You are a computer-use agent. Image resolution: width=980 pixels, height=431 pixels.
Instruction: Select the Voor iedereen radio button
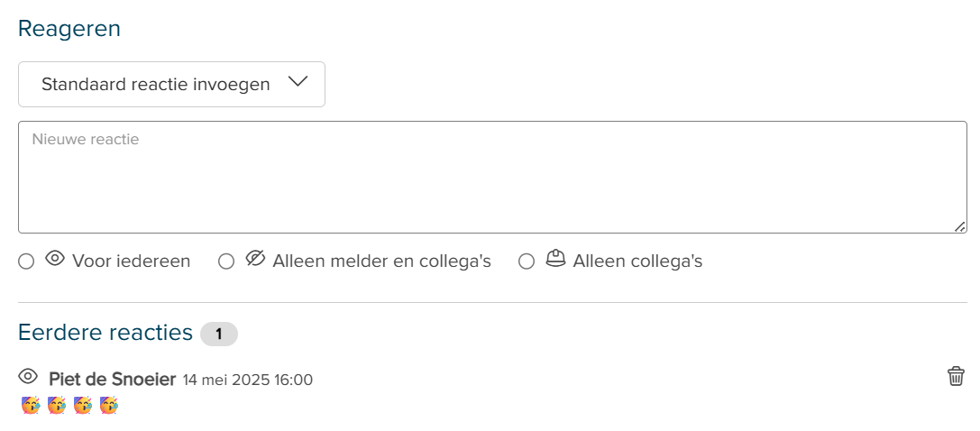tap(26, 261)
